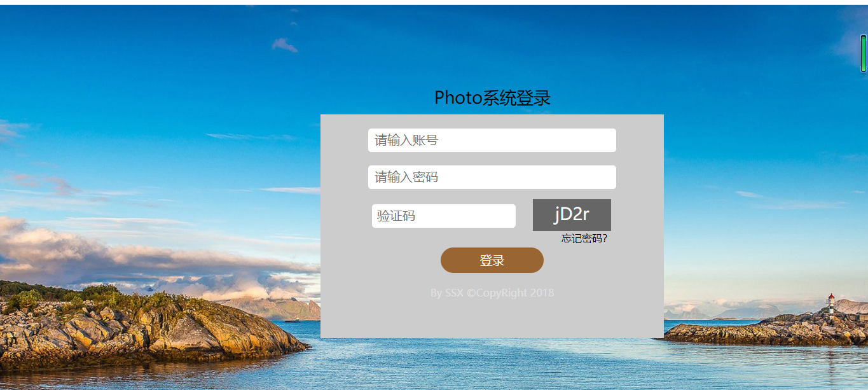
Task: Click the small cloud at the top of the sky
Action: pos(284,45)
